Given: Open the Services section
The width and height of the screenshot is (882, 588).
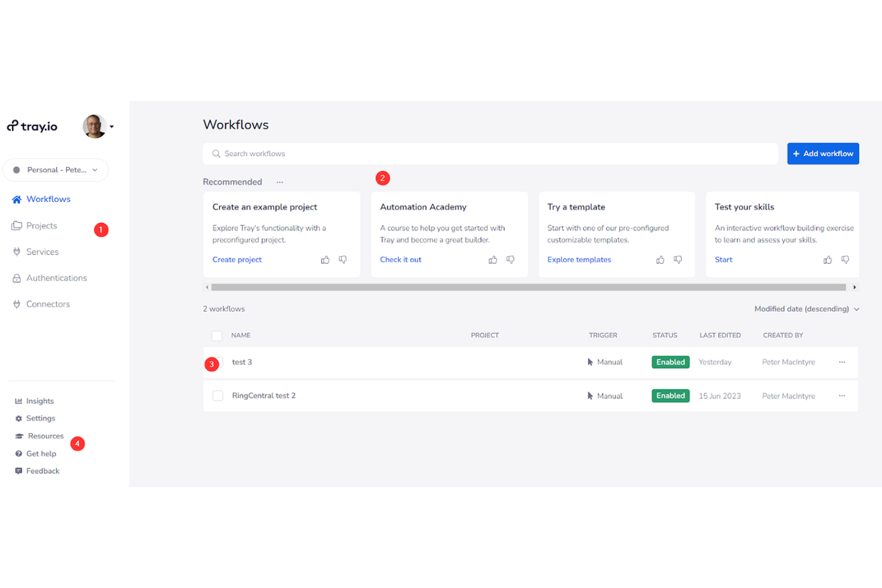Looking at the screenshot, I should coord(42,251).
